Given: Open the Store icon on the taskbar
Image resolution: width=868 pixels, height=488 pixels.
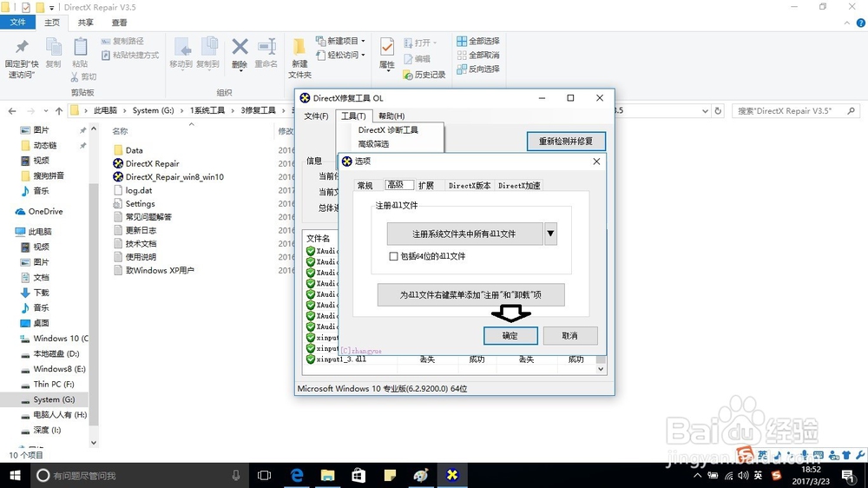Looking at the screenshot, I should point(358,475).
